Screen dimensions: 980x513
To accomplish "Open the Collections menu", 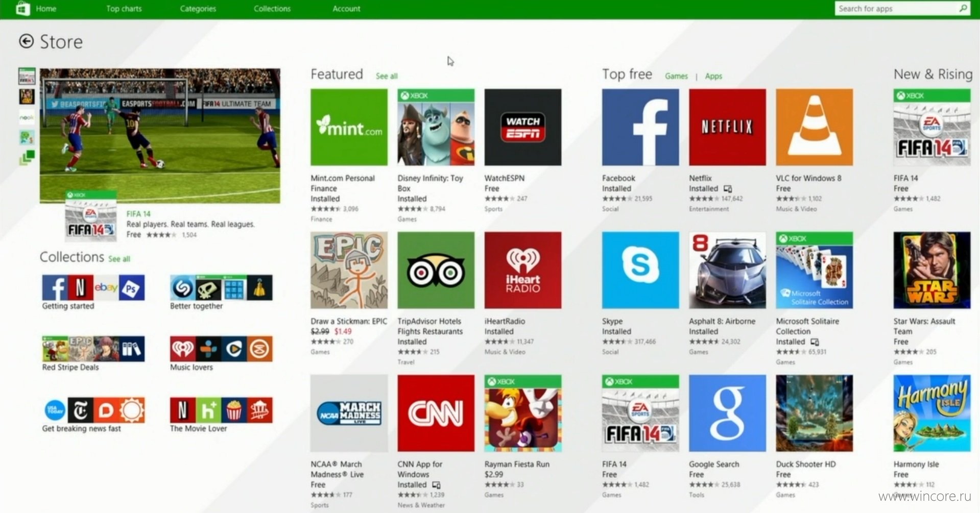I will tap(272, 9).
